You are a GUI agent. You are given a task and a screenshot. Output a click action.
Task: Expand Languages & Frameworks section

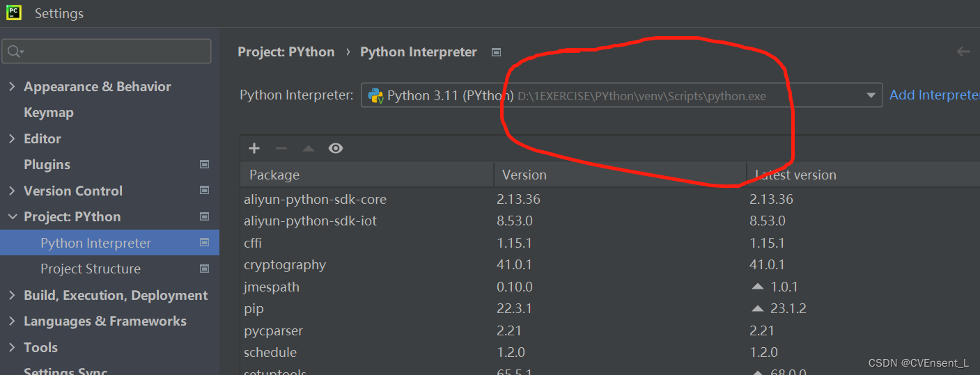(x=11, y=321)
